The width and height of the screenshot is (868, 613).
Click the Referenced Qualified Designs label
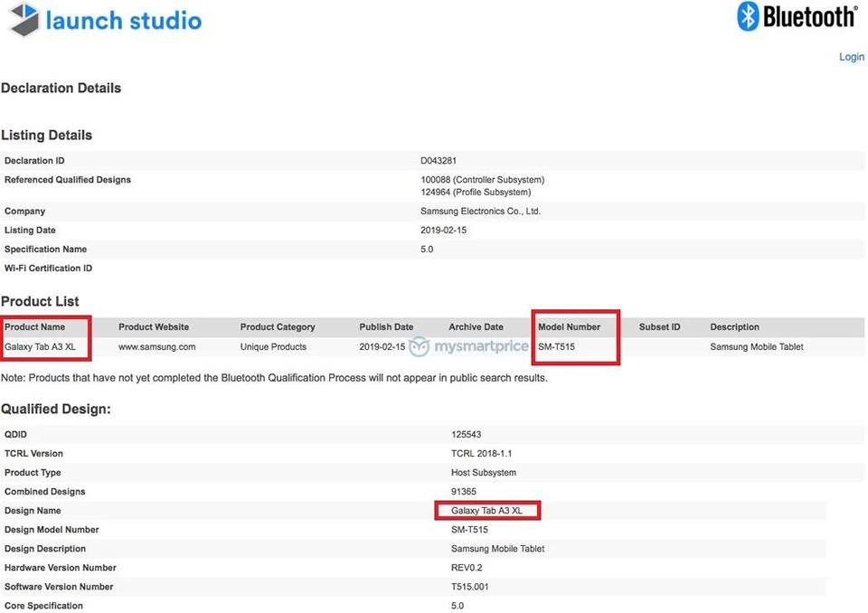pos(68,179)
